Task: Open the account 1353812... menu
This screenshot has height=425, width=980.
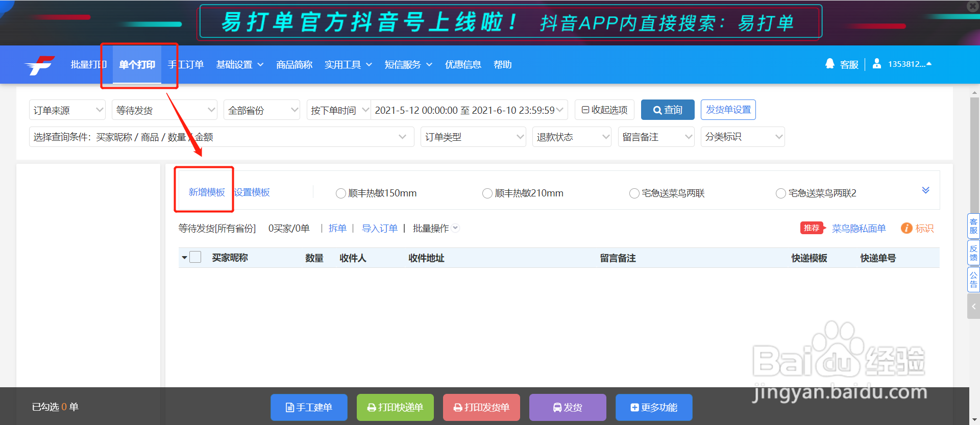Action: coord(910,64)
